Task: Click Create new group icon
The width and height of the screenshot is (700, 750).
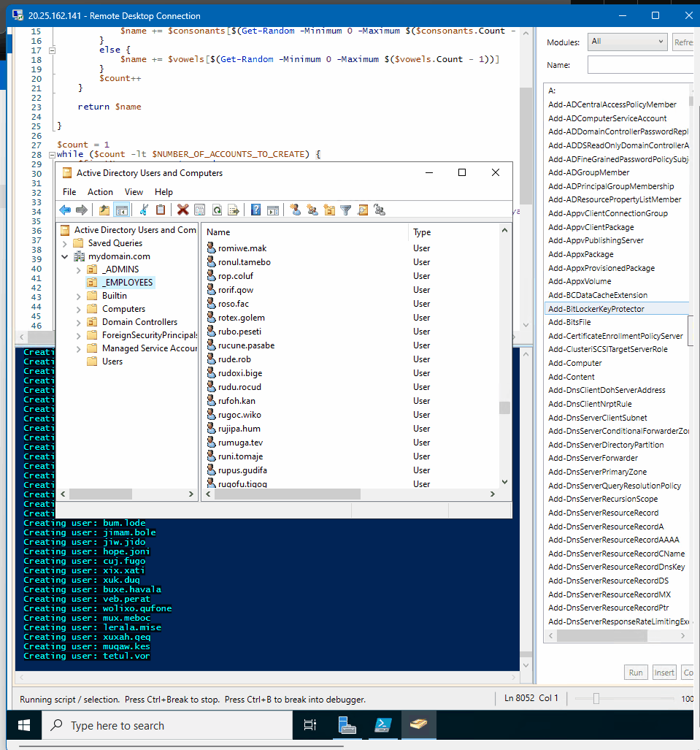Action: pos(312,210)
